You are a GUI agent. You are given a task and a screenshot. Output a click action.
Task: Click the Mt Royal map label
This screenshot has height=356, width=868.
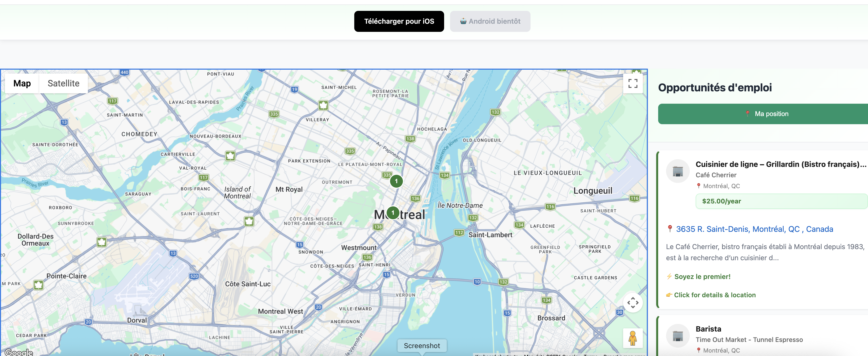pyautogui.click(x=289, y=189)
